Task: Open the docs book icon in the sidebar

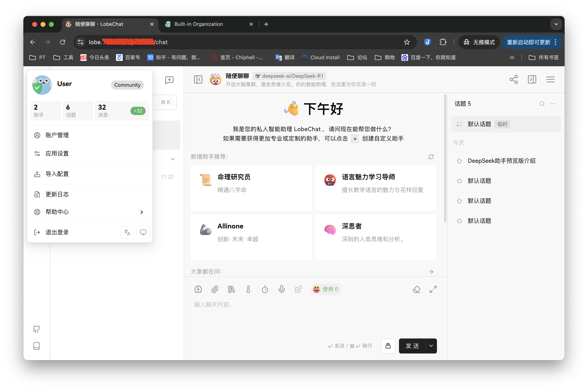Action: 37,346
